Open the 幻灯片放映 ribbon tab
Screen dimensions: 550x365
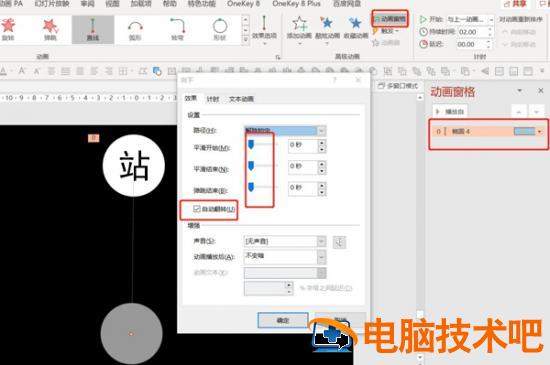point(52,4)
